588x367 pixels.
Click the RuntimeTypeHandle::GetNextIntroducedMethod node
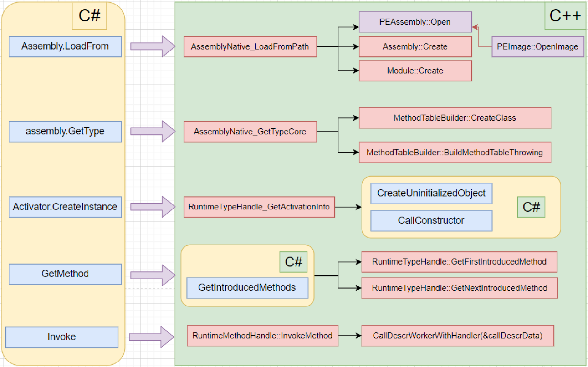[x=459, y=288]
